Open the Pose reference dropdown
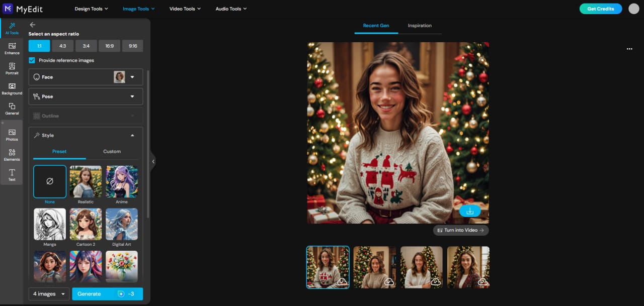 click(x=132, y=96)
